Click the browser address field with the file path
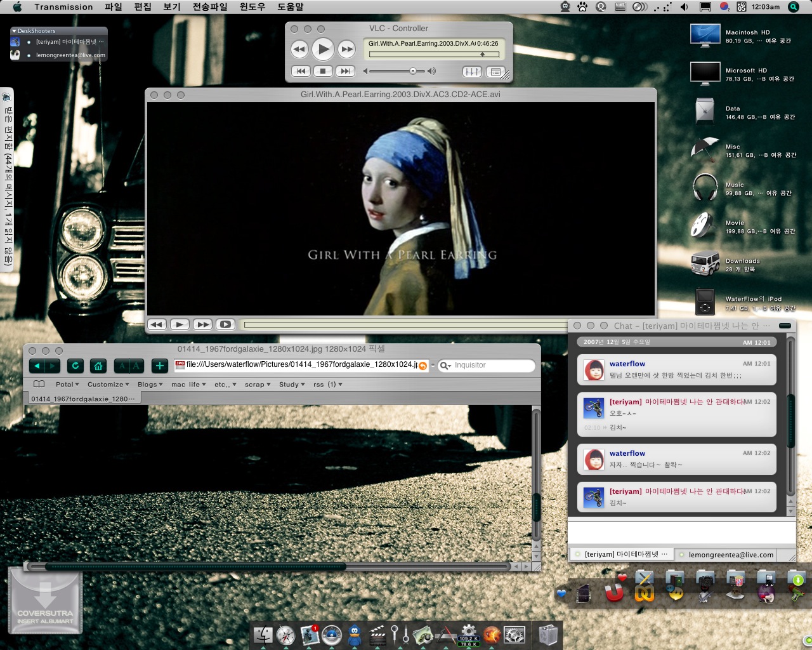The height and width of the screenshot is (650, 812). click(x=301, y=365)
